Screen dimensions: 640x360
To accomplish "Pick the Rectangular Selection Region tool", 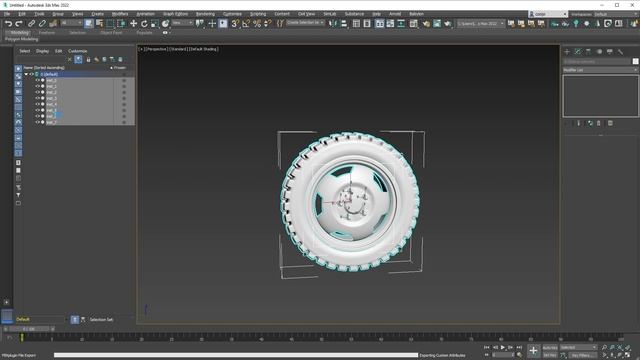I will (x=110, y=24).
